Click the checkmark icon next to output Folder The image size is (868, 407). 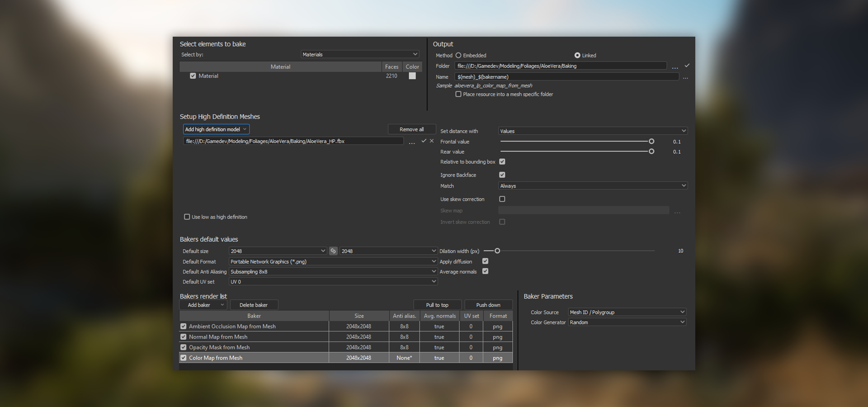click(x=687, y=66)
